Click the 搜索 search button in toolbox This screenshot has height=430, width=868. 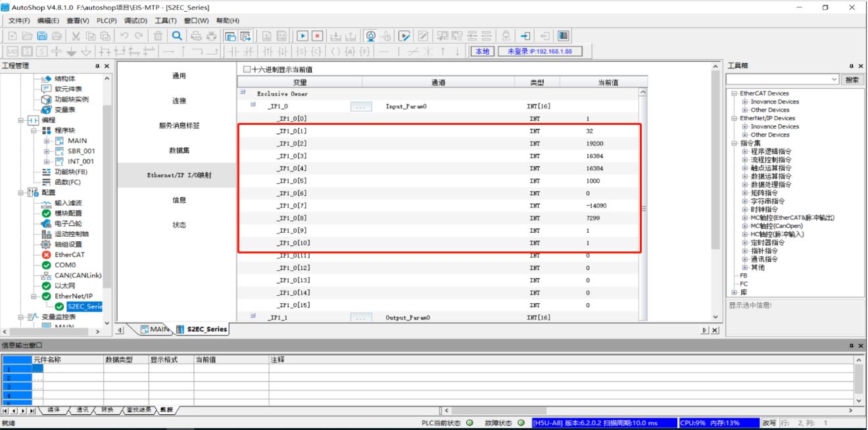852,80
